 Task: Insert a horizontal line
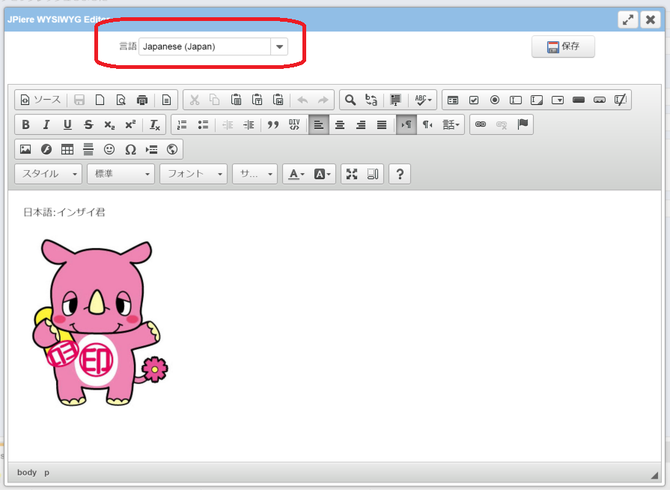click(88, 150)
